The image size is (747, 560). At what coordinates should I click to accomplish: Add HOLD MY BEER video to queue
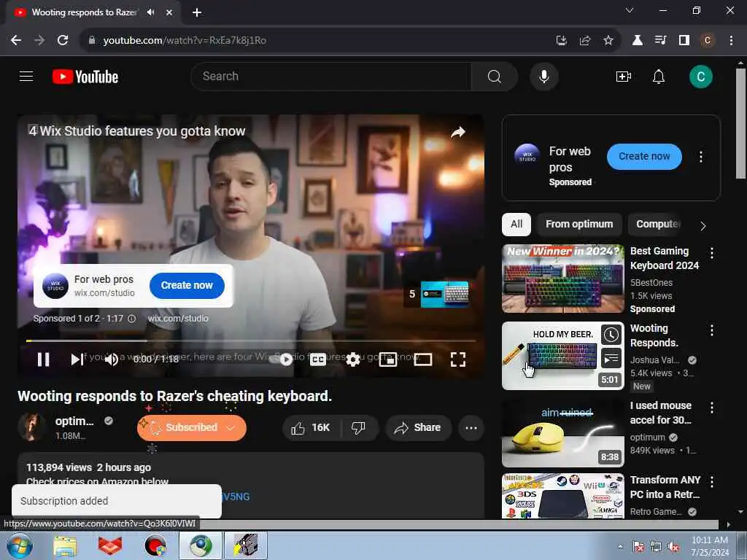click(x=611, y=359)
